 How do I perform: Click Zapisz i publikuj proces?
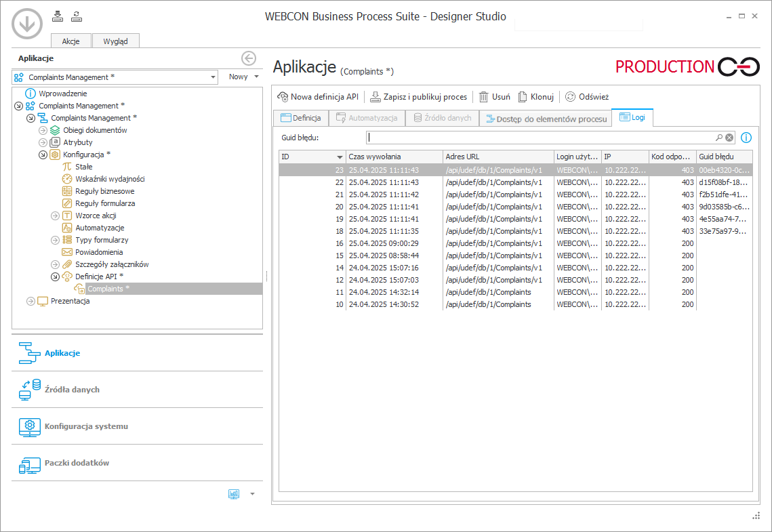click(418, 97)
